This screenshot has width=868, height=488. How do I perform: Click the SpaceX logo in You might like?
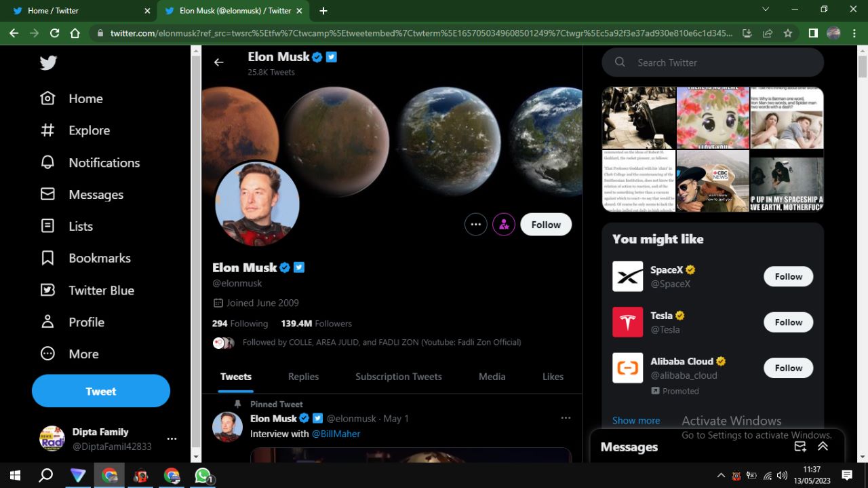pos(628,276)
